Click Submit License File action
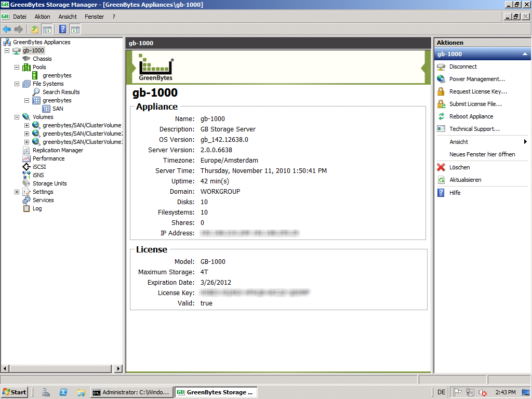This screenshot has height=399, width=532. (x=475, y=104)
